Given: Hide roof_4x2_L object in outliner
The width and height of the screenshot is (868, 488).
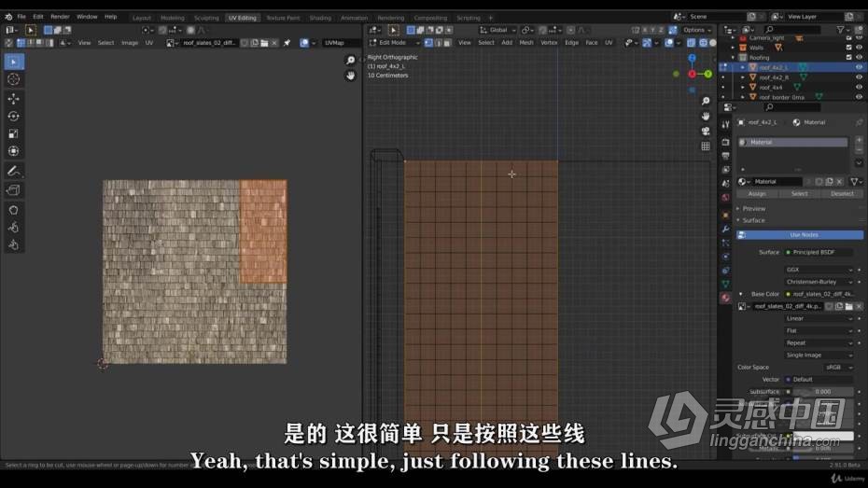Looking at the screenshot, I should pos(859,67).
